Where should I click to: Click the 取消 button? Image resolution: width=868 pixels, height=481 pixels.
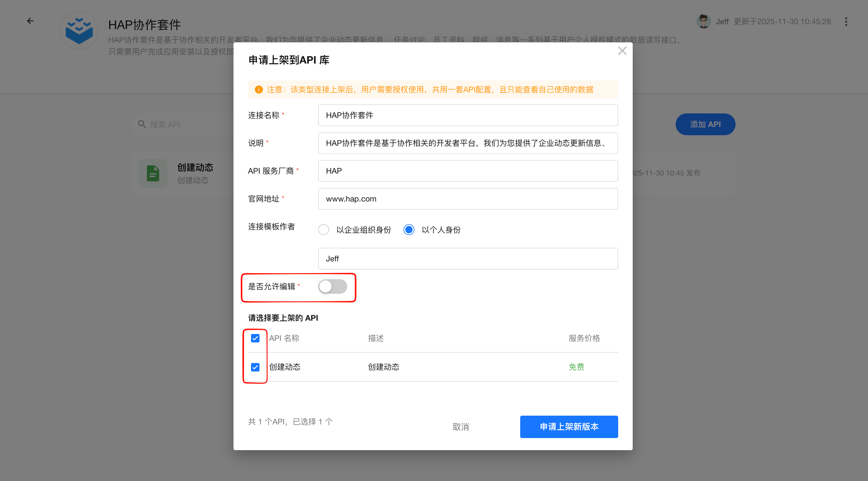[460, 427]
